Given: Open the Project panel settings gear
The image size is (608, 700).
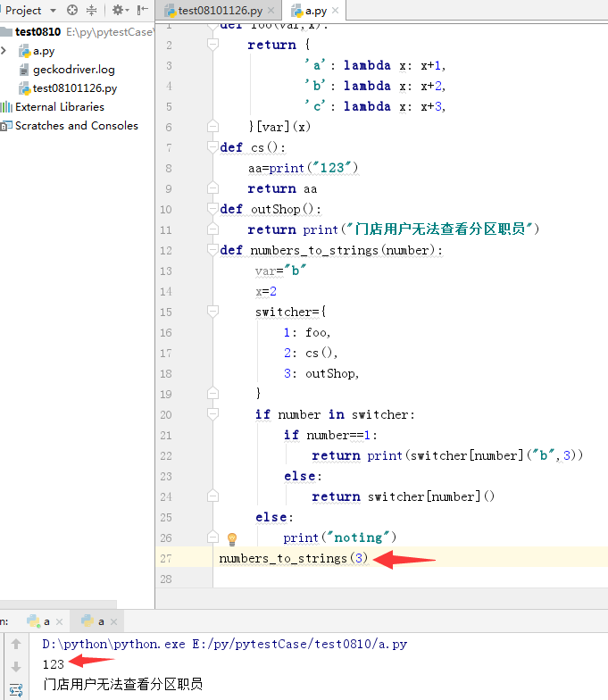Looking at the screenshot, I should point(116,11).
